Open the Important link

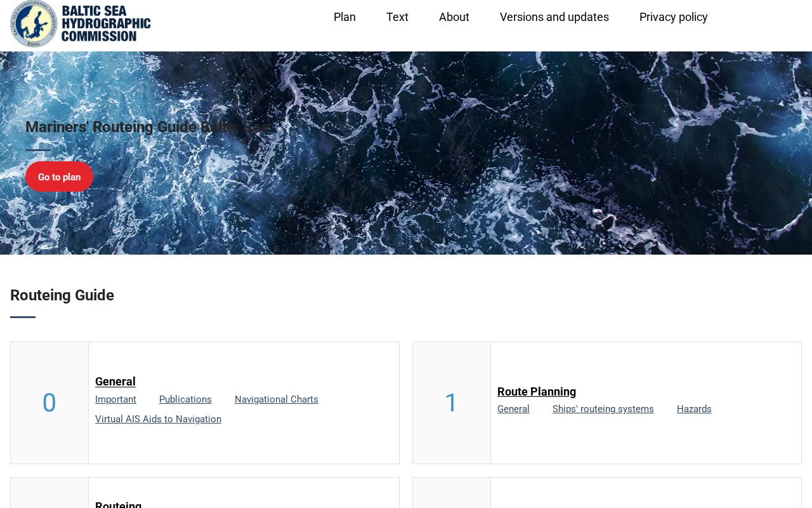tap(115, 399)
